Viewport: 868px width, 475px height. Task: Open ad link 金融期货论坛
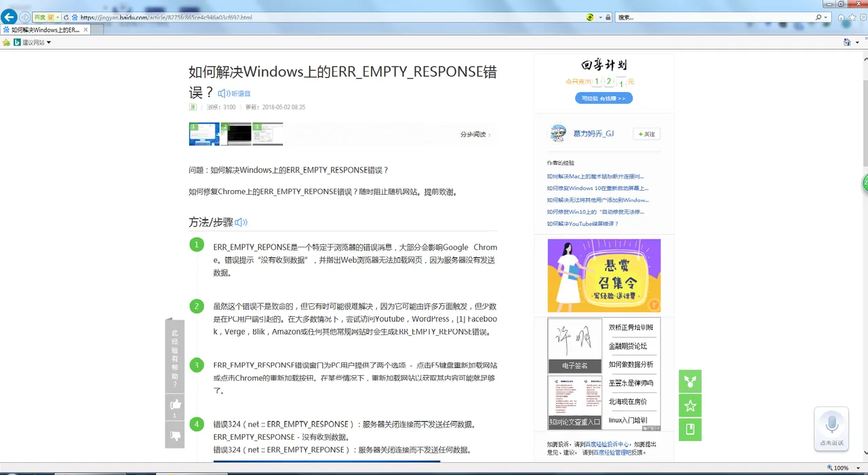coord(628,346)
